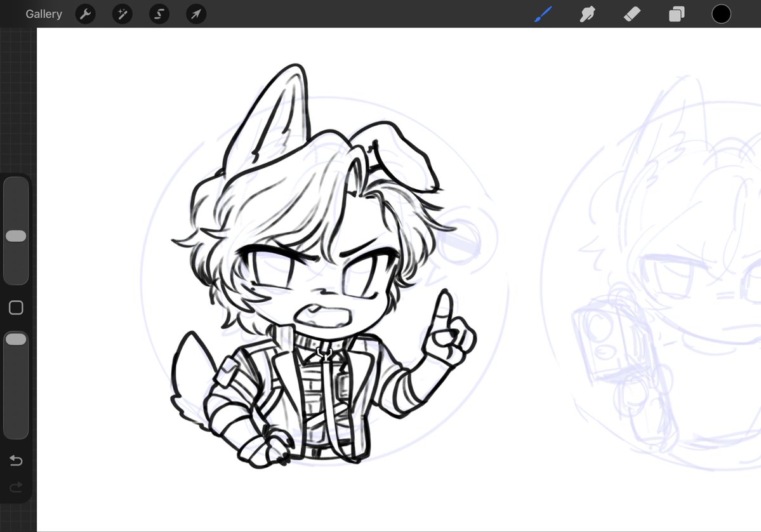
Task: Select the Paint brush tool
Action: [x=543, y=14]
